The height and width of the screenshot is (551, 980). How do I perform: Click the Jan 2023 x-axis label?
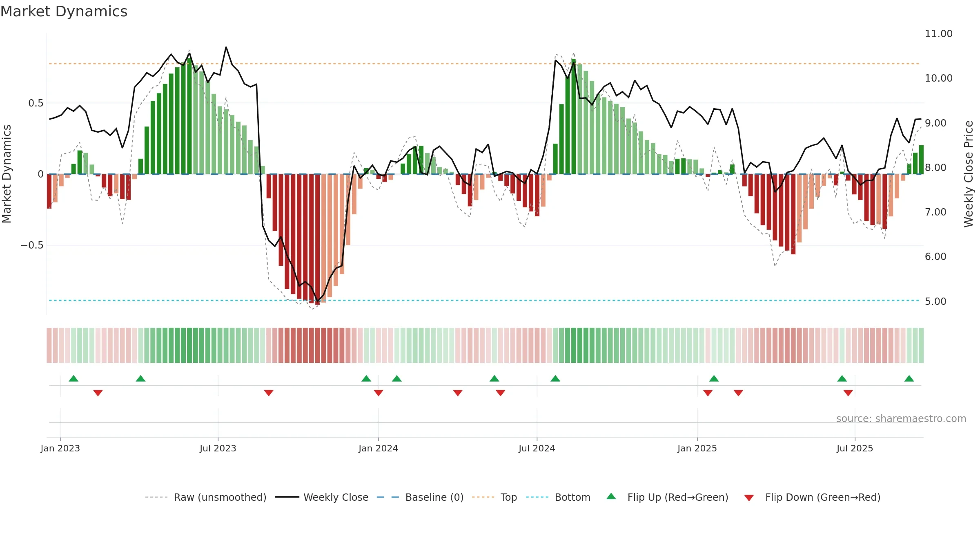[60, 449]
